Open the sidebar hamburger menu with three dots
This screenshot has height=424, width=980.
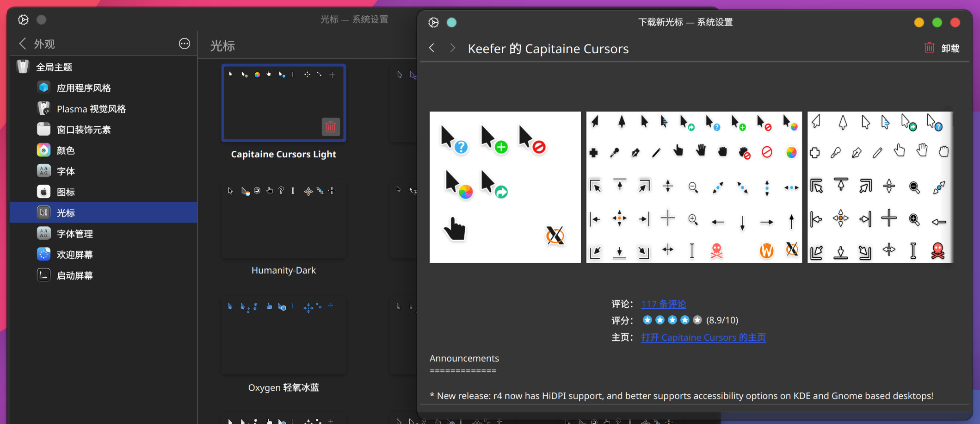click(185, 44)
